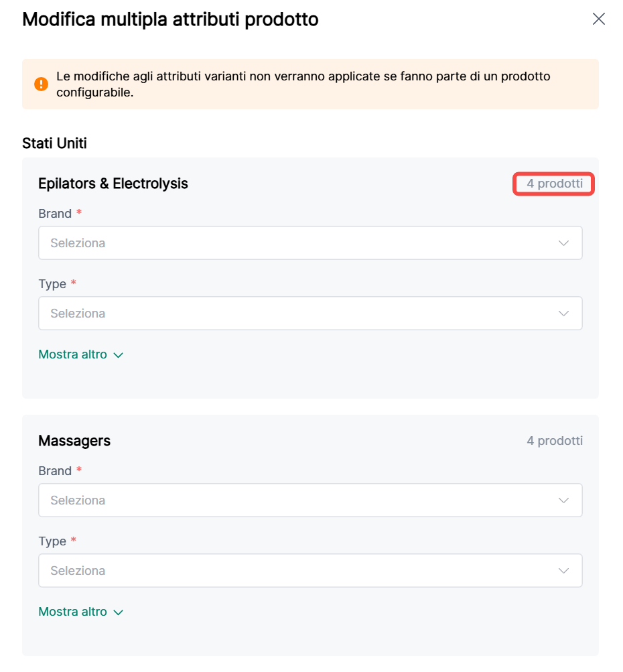Click the orange warning alert icon
The width and height of the screenshot is (623, 672).
point(42,84)
